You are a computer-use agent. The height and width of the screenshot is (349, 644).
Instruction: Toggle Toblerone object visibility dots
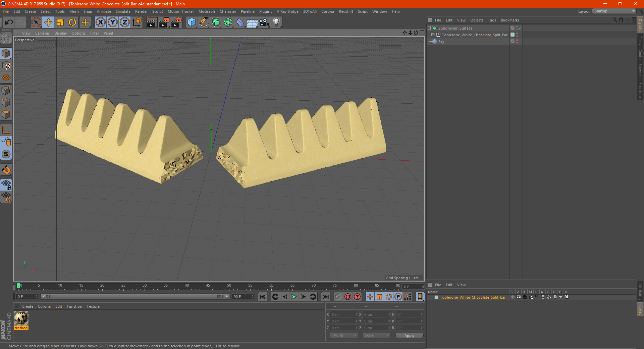coord(517,35)
